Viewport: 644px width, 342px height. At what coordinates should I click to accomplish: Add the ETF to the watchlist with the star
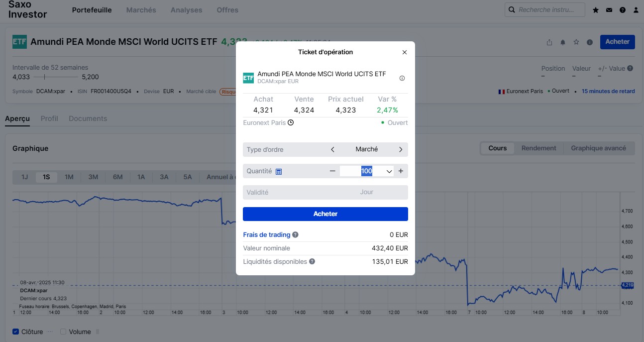[576, 42]
